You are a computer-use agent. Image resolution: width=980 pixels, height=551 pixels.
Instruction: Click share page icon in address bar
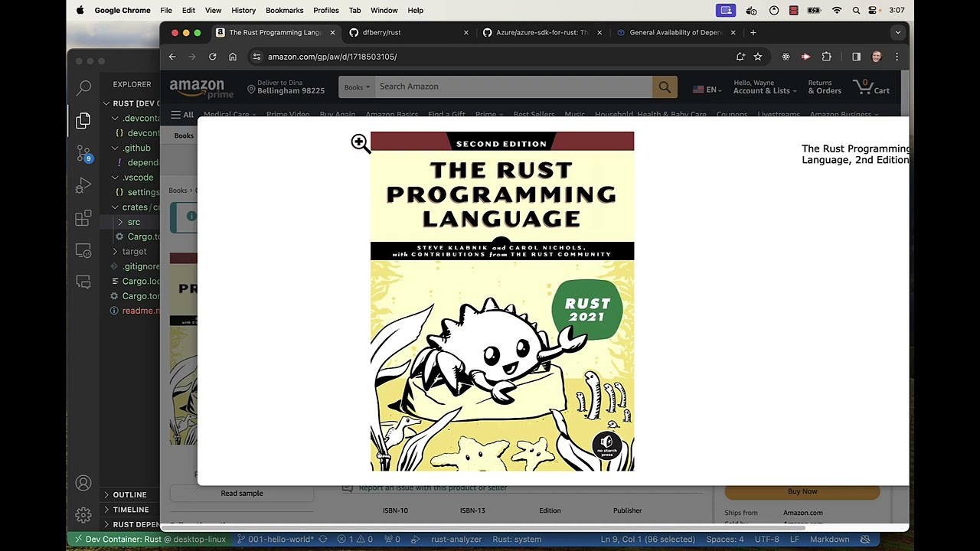[x=740, y=57]
